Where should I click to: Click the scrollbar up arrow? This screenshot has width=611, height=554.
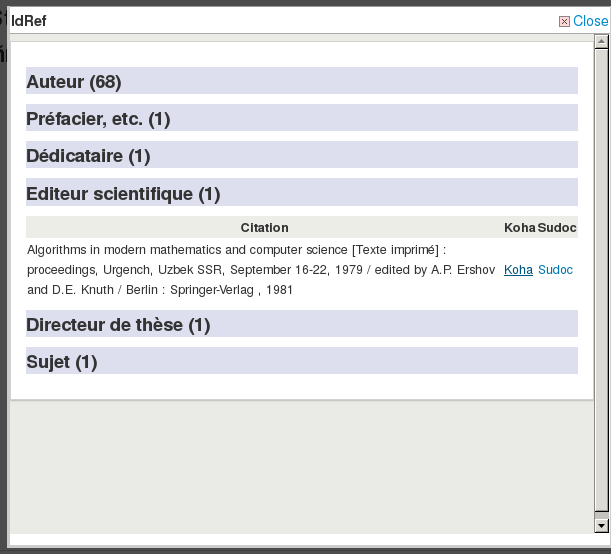tap(601, 42)
